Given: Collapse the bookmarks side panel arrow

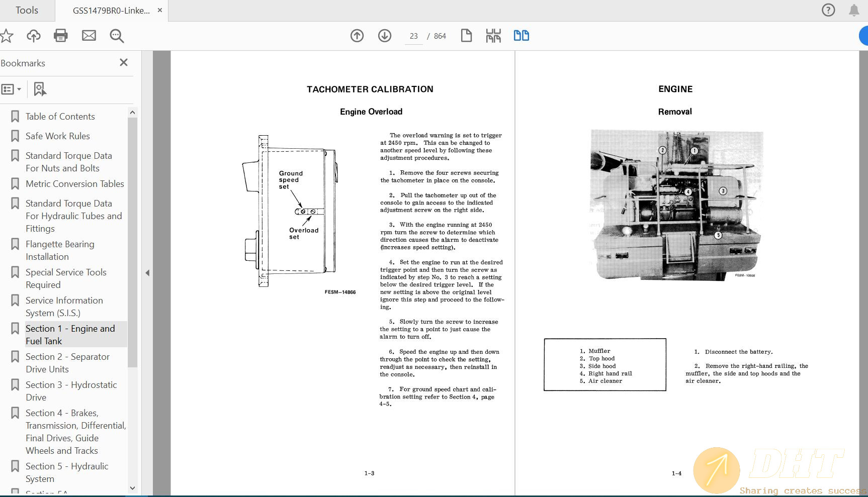Looking at the screenshot, I should [147, 273].
